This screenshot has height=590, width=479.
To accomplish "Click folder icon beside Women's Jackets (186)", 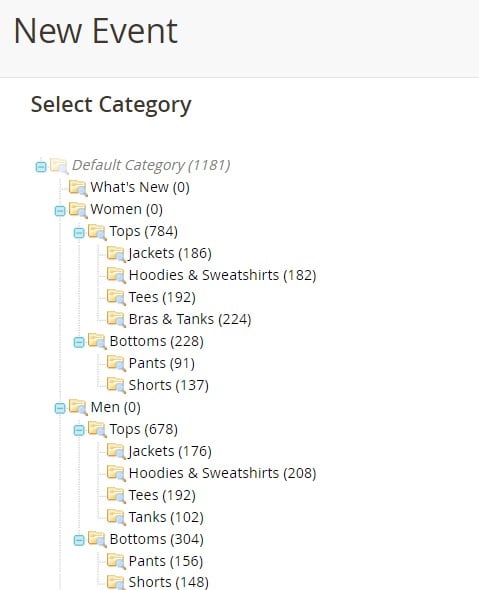I will tap(116, 254).
